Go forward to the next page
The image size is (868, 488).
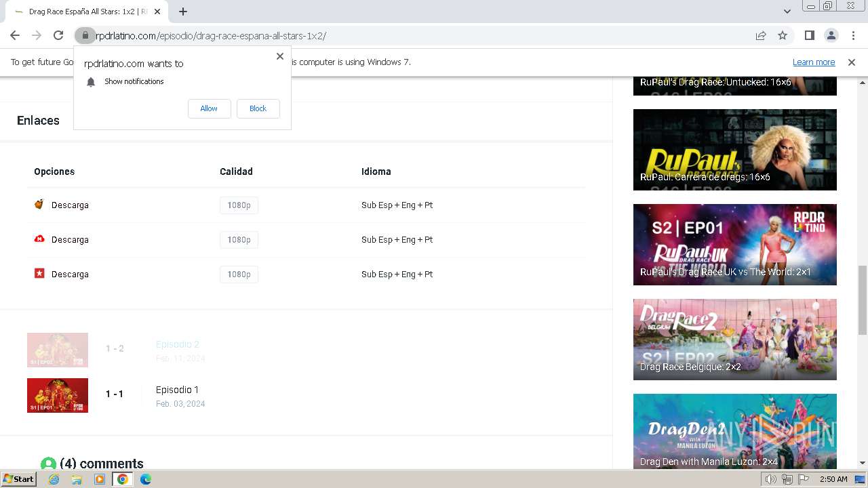pyautogui.click(x=37, y=35)
